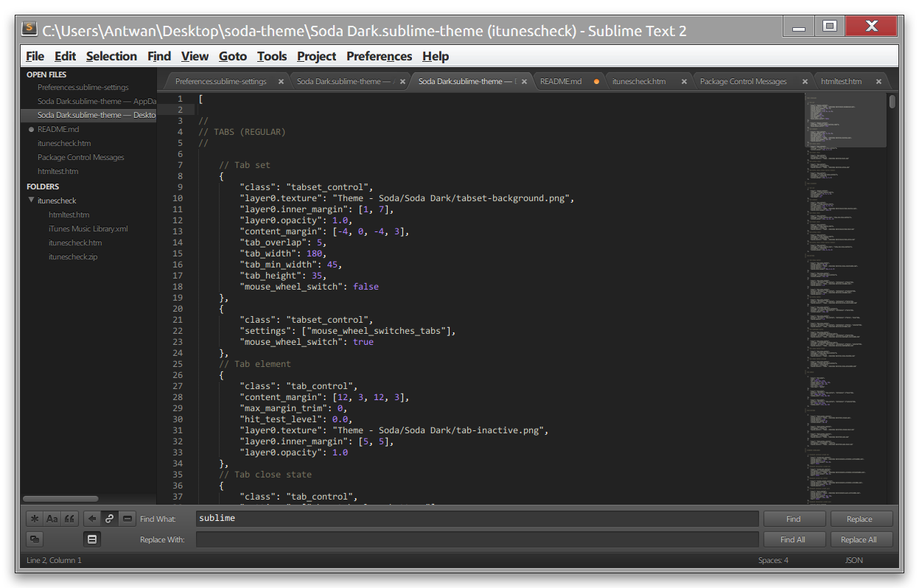Viewport: 919px width, 588px height.
Task: Close the htmltest.htm tab with its X
Action: [x=878, y=82]
